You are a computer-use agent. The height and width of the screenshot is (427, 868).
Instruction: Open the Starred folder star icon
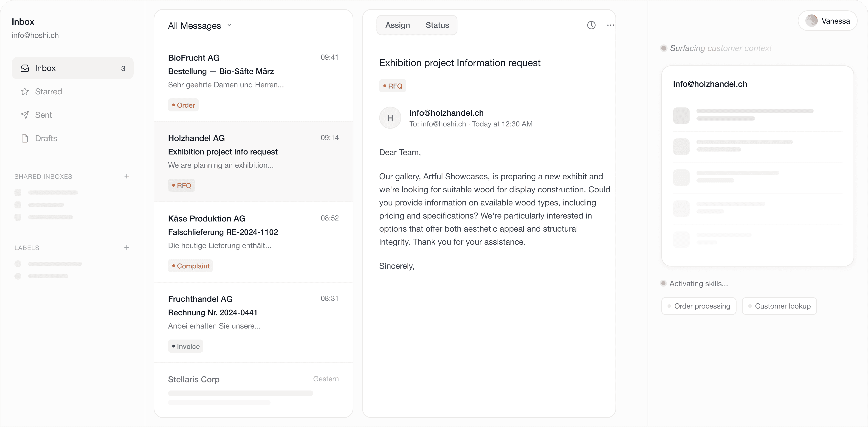(x=25, y=92)
